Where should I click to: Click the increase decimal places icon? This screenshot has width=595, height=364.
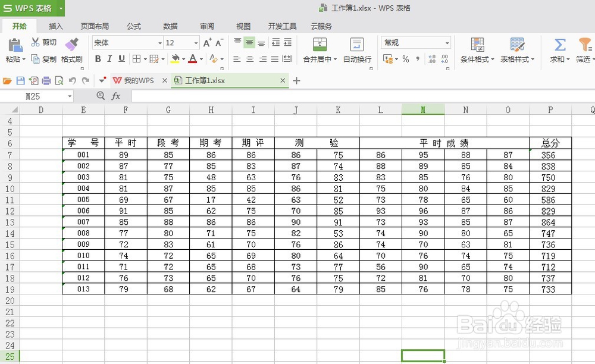click(x=432, y=59)
